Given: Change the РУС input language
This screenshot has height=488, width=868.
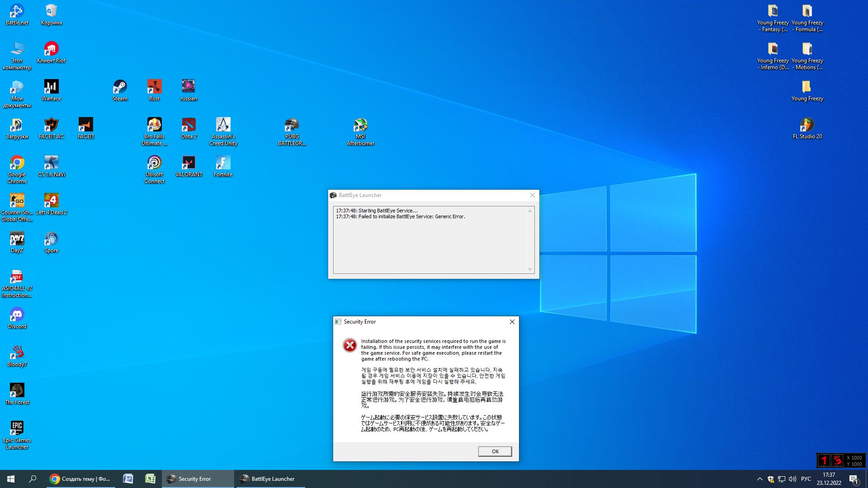Looking at the screenshot, I should click(x=806, y=479).
